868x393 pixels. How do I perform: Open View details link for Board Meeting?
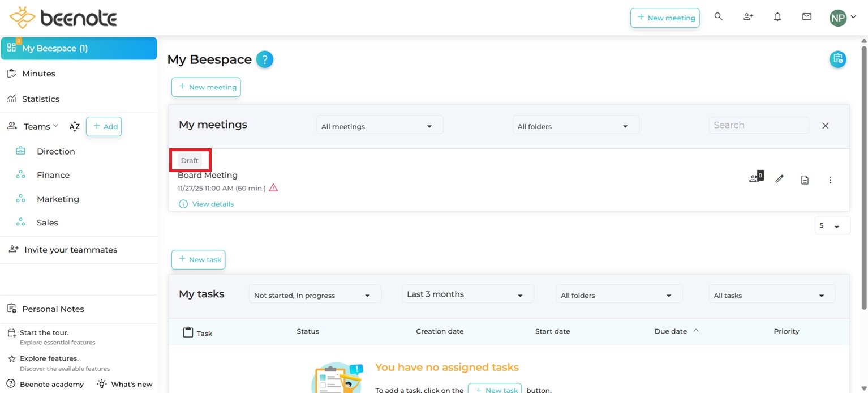click(x=213, y=204)
